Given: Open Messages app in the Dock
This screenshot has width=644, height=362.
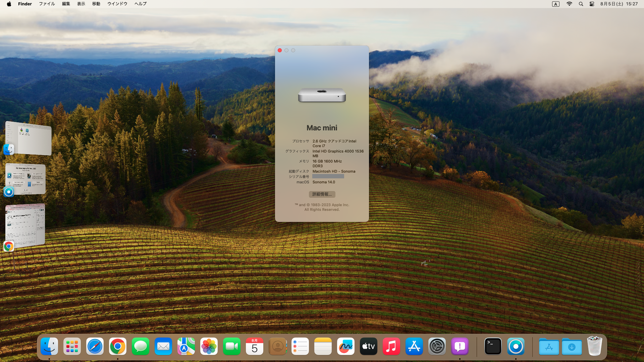Looking at the screenshot, I should [x=141, y=346].
